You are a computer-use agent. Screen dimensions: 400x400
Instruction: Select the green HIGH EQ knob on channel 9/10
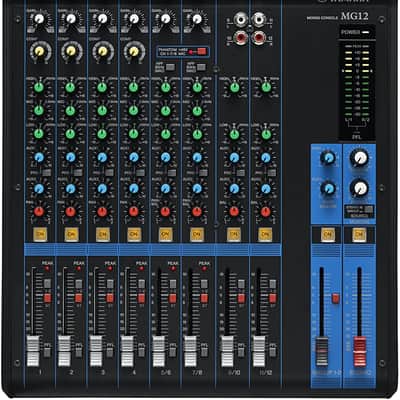(x=234, y=88)
